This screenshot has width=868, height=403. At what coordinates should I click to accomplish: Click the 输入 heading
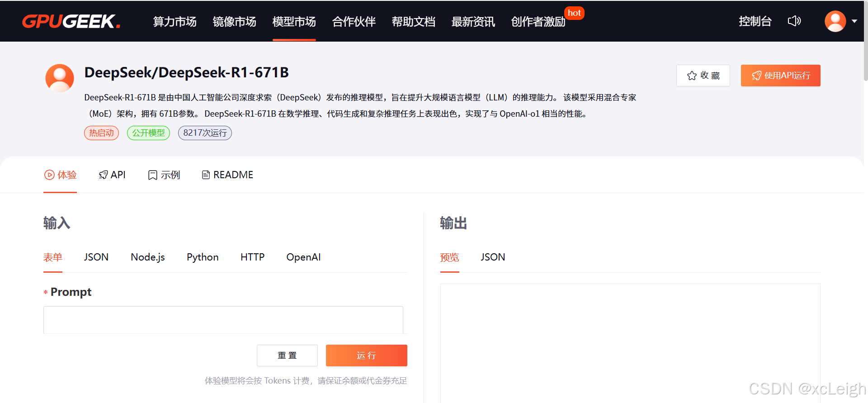(57, 223)
